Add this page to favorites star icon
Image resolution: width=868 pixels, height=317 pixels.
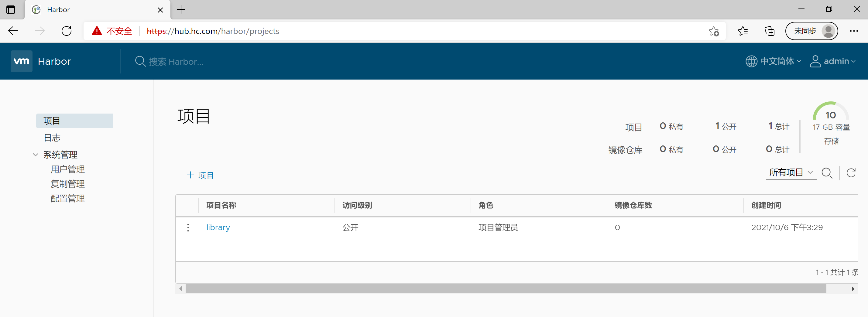tap(713, 31)
